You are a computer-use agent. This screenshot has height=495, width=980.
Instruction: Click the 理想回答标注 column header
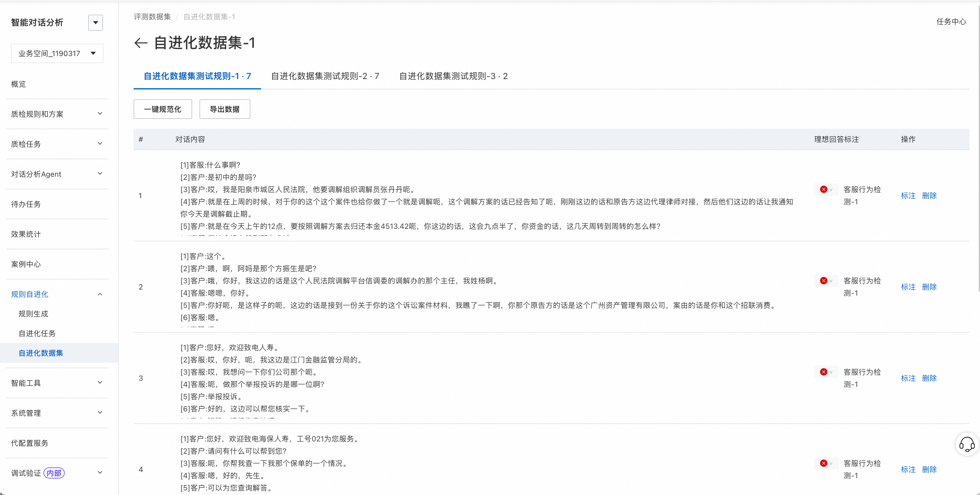[836, 139]
